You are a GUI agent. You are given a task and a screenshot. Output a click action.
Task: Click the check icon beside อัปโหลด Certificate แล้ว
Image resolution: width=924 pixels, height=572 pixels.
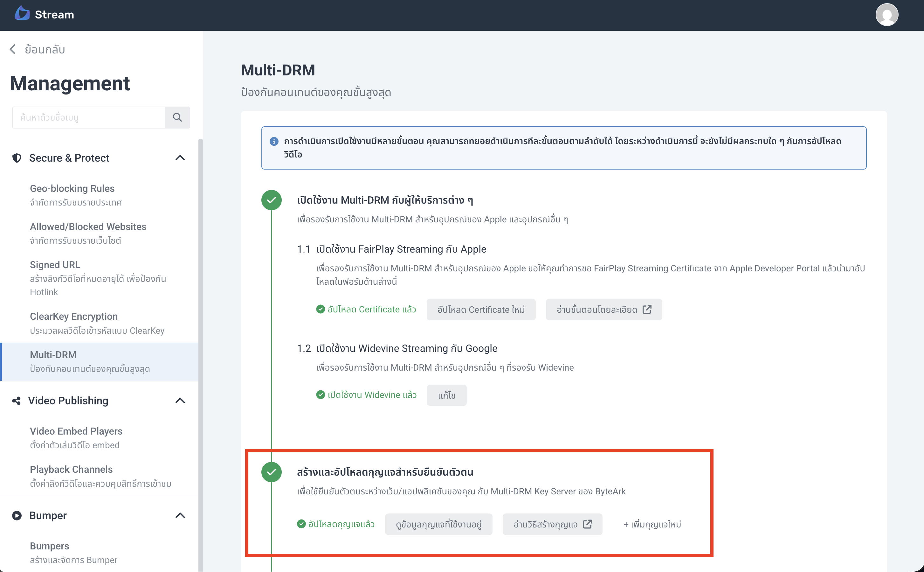pyautogui.click(x=320, y=309)
